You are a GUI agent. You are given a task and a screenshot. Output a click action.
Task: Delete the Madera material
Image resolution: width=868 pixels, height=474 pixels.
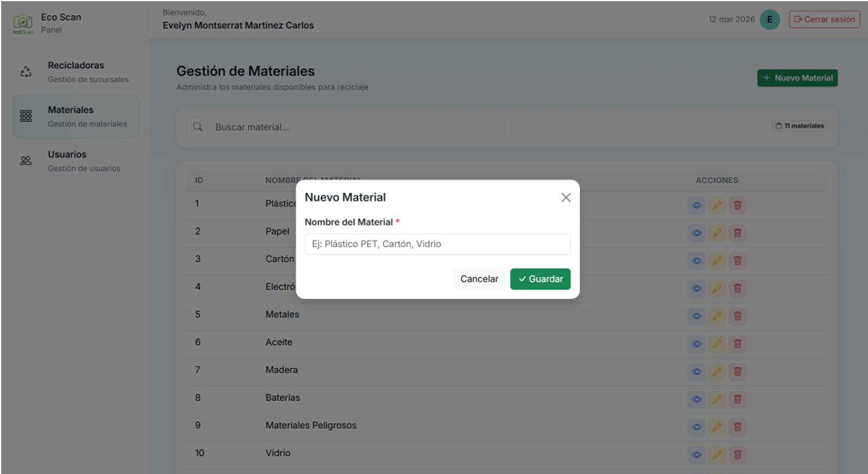[x=737, y=371]
